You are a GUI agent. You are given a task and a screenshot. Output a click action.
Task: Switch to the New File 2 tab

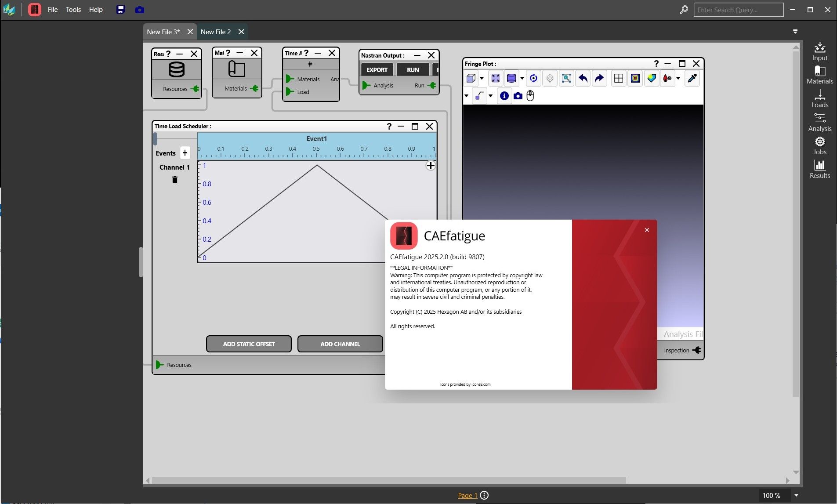coord(216,32)
